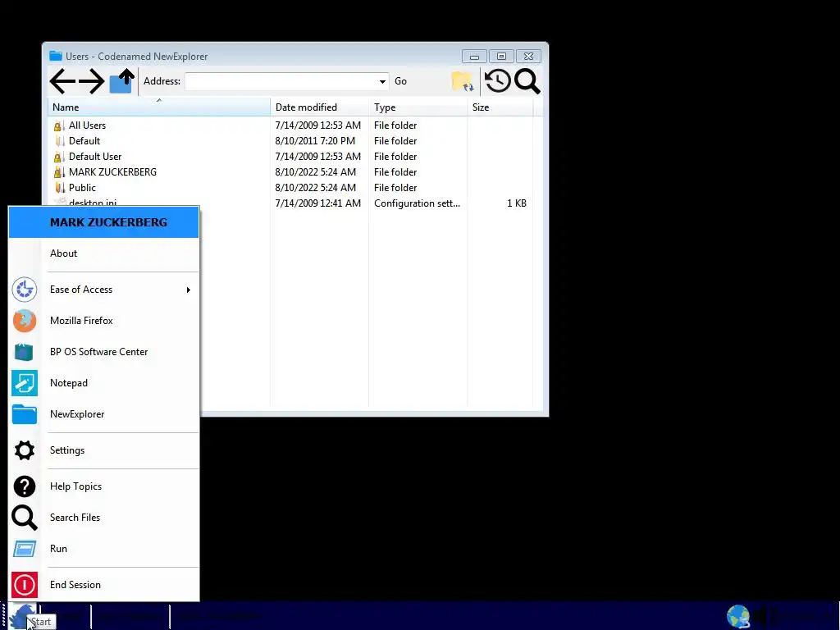The image size is (840, 630).
Task: Click the MARK ZUCKERBERG start menu header
Action: point(104,221)
